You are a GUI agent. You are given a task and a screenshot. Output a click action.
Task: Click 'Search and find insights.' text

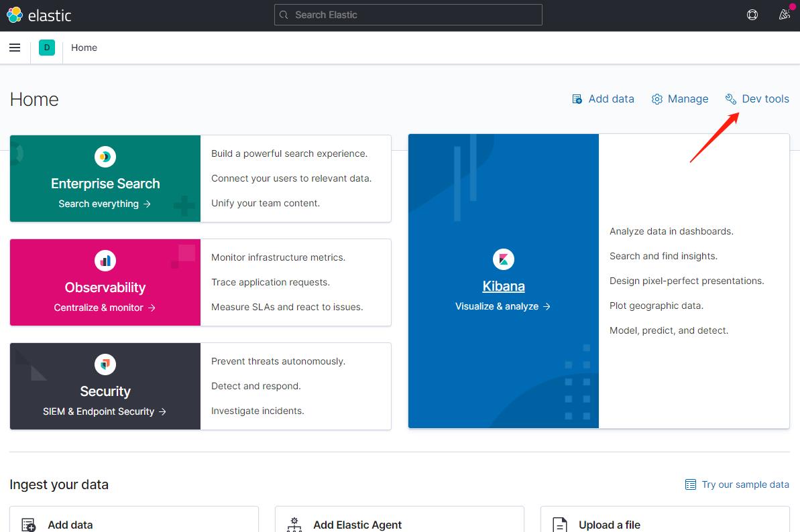coord(663,256)
